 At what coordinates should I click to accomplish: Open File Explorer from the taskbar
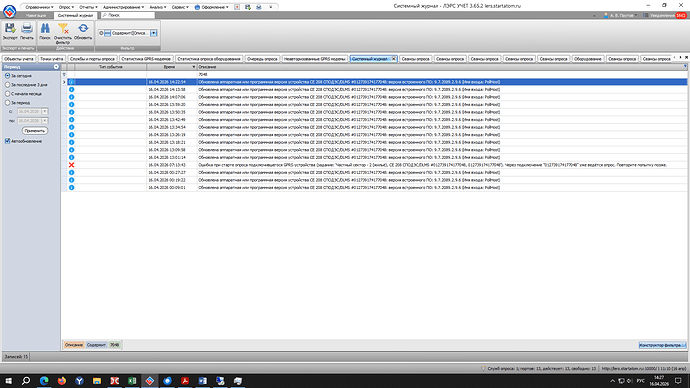(97, 381)
